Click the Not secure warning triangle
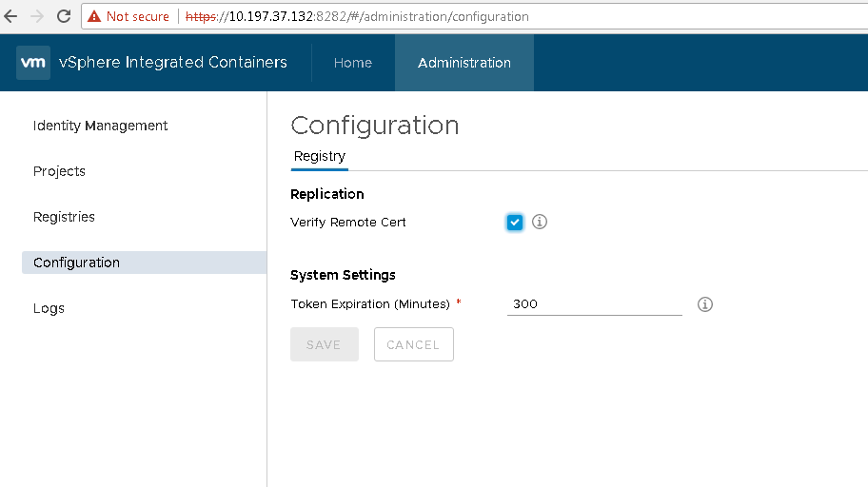The height and width of the screenshot is (487, 868). click(x=94, y=16)
